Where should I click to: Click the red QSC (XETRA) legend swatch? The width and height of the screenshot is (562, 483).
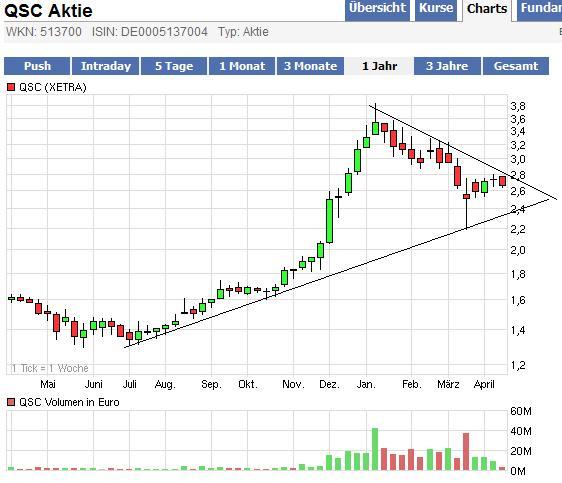(11, 87)
